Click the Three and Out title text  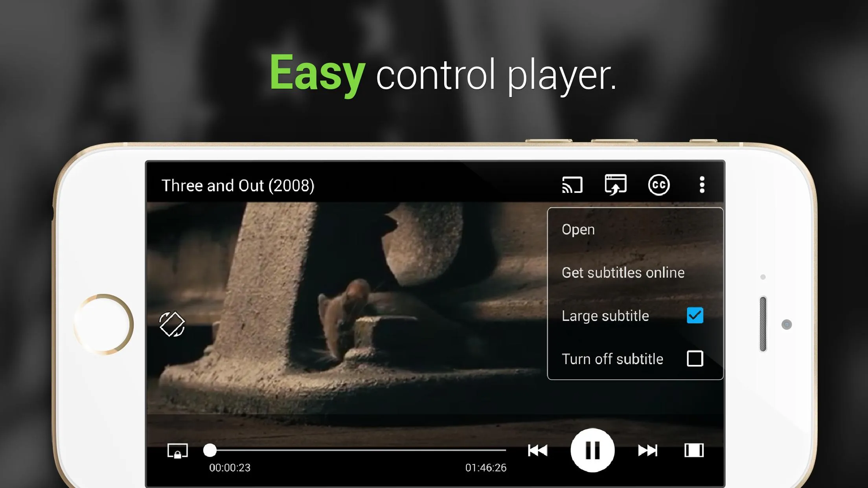pos(238,185)
